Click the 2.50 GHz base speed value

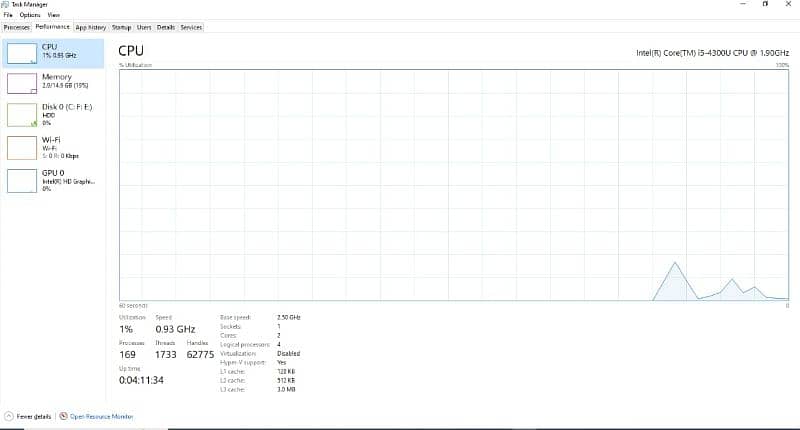point(289,317)
